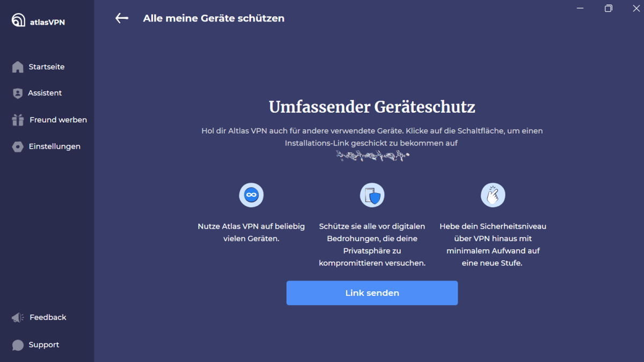Click the Startseite house icon

point(18,67)
